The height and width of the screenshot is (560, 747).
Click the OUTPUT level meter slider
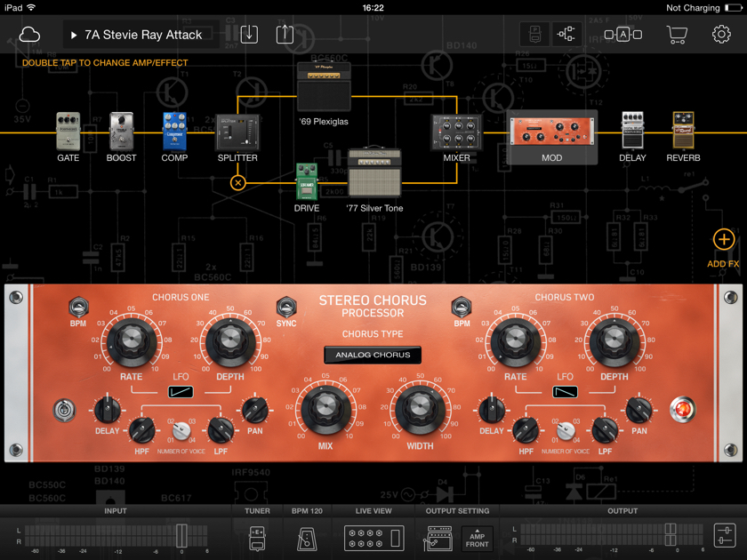tap(671, 535)
